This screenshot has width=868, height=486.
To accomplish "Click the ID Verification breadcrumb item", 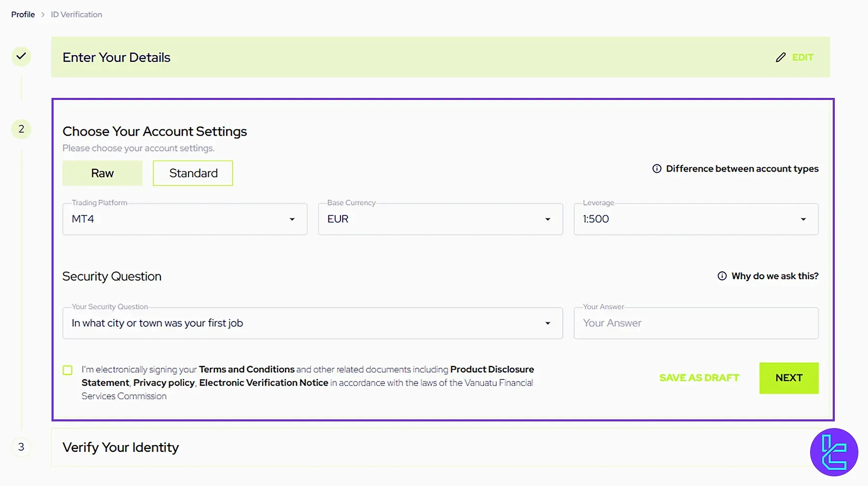I will click(x=76, y=14).
